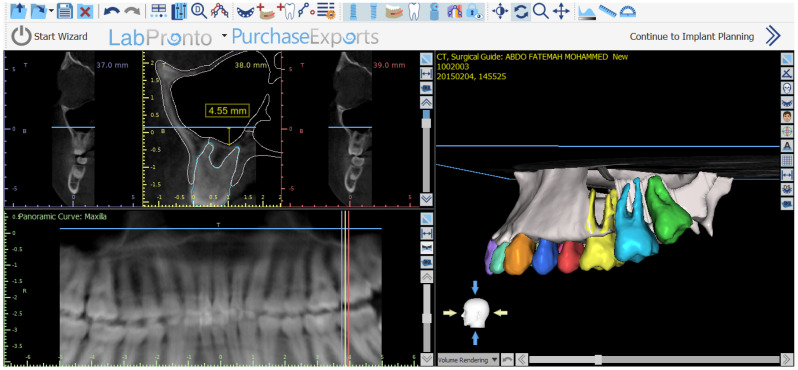Toggle the white tooth visibility icon
This screenshot has width=798, height=370.
pyautogui.click(x=414, y=11)
